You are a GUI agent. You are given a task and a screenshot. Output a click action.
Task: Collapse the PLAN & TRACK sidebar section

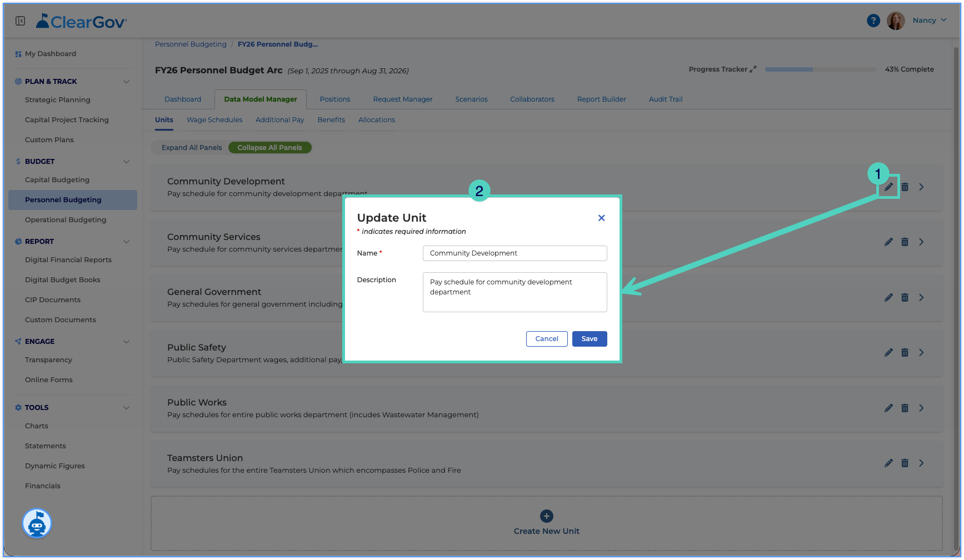[126, 82]
